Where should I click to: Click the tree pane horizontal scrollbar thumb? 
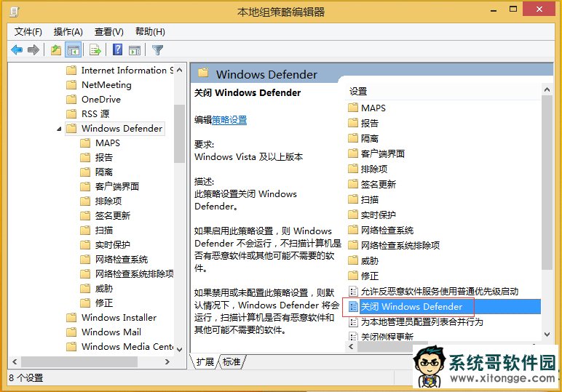[x=79, y=362]
